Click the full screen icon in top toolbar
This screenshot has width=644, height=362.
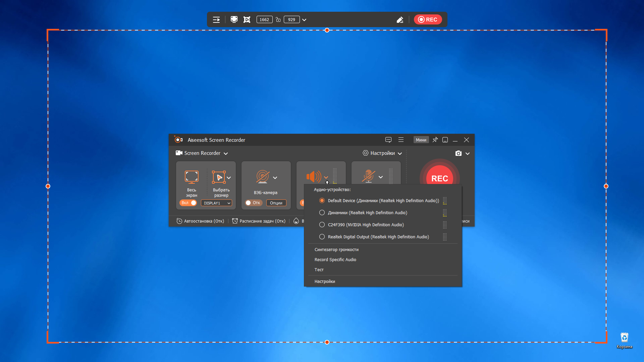point(234,19)
